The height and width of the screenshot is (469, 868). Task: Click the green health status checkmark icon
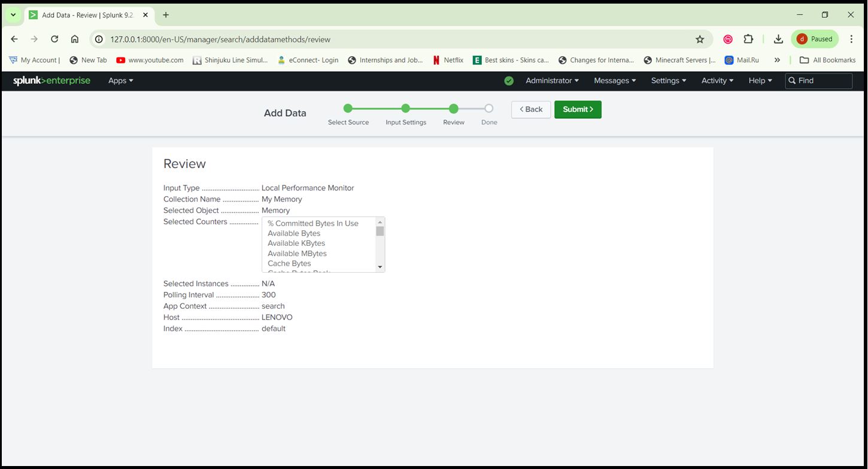click(x=508, y=80)
